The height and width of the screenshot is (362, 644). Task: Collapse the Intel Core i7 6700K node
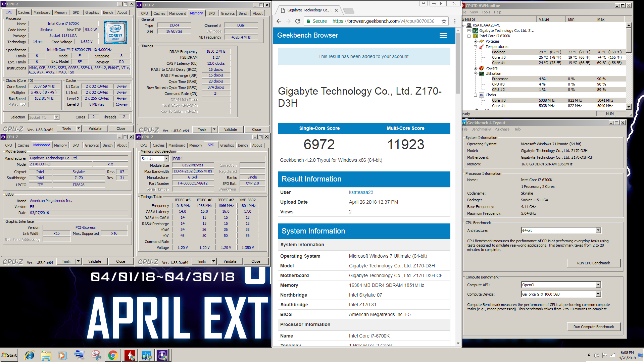pos(469,36)
